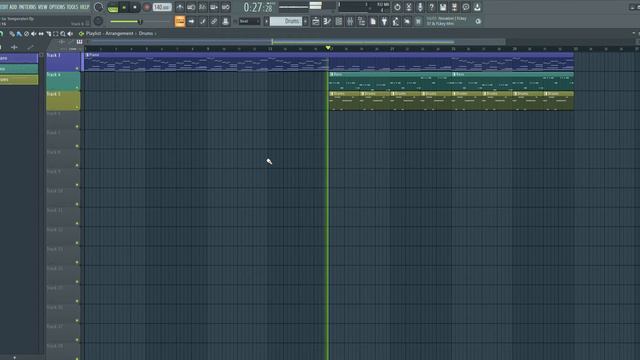Click the play button in transport

(x=124, y=7)
